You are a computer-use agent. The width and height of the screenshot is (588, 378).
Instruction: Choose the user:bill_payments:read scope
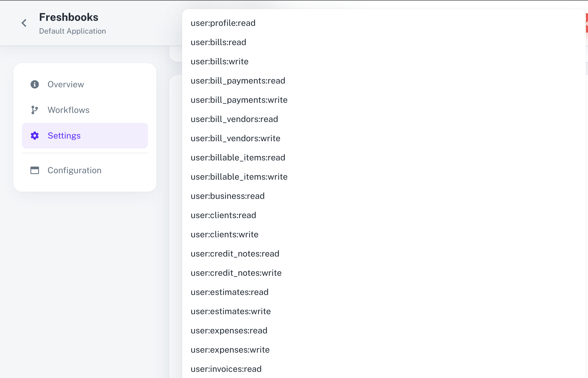tap(238, 80)
